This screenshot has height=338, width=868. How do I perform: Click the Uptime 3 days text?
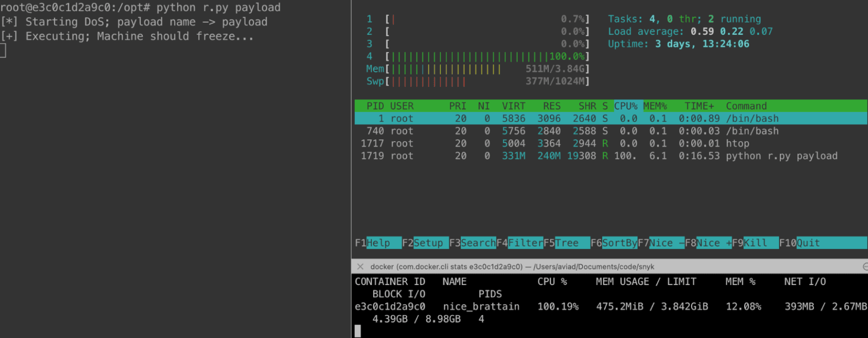(x=679, y=44)
